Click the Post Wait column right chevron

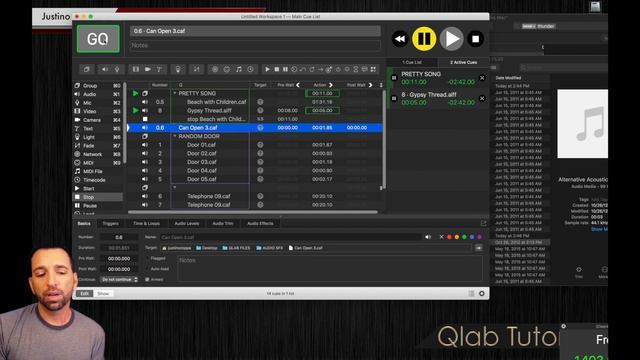click(370, 85)
